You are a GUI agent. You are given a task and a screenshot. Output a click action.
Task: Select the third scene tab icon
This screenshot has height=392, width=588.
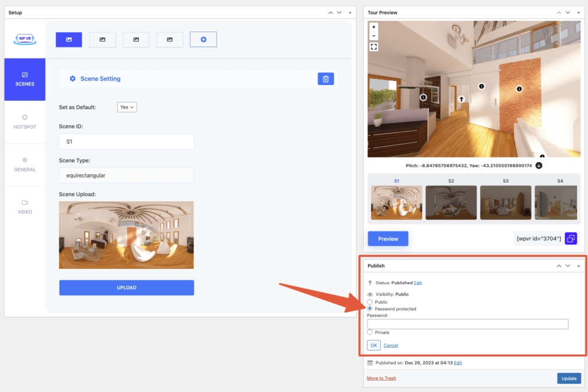[136, 40]
